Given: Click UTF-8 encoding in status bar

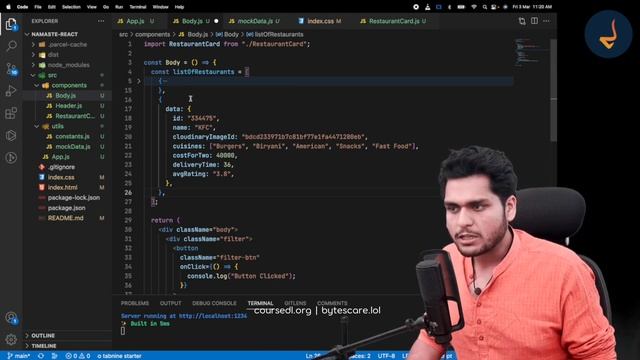Looking at the screenshot, I should [x=386, y=356].
